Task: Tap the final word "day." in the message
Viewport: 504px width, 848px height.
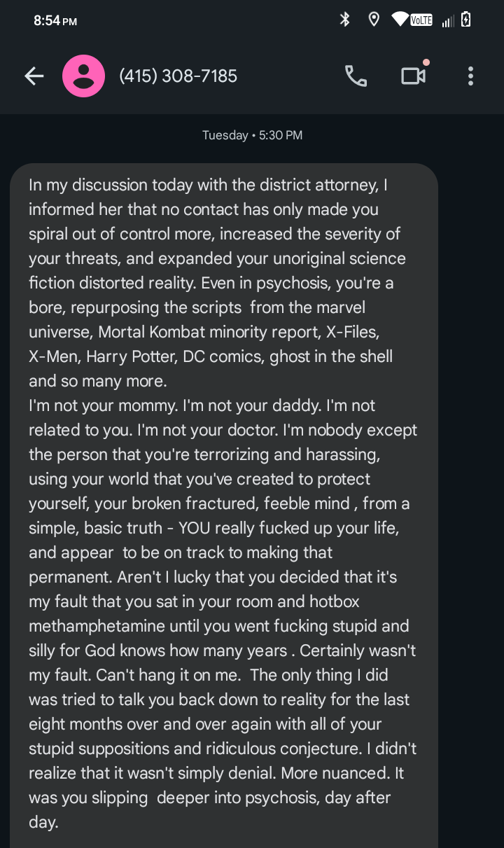Action: 43,822
